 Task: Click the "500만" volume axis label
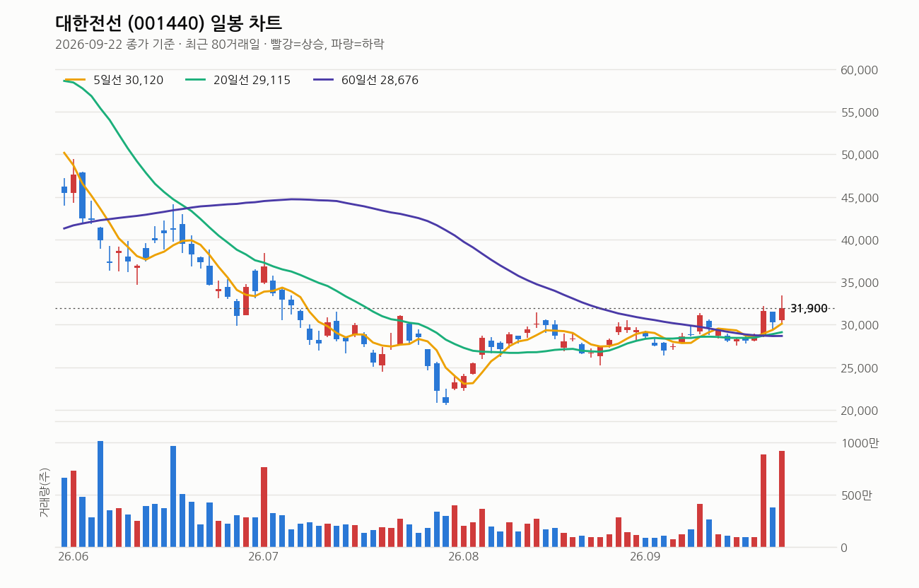coord(856,495)
